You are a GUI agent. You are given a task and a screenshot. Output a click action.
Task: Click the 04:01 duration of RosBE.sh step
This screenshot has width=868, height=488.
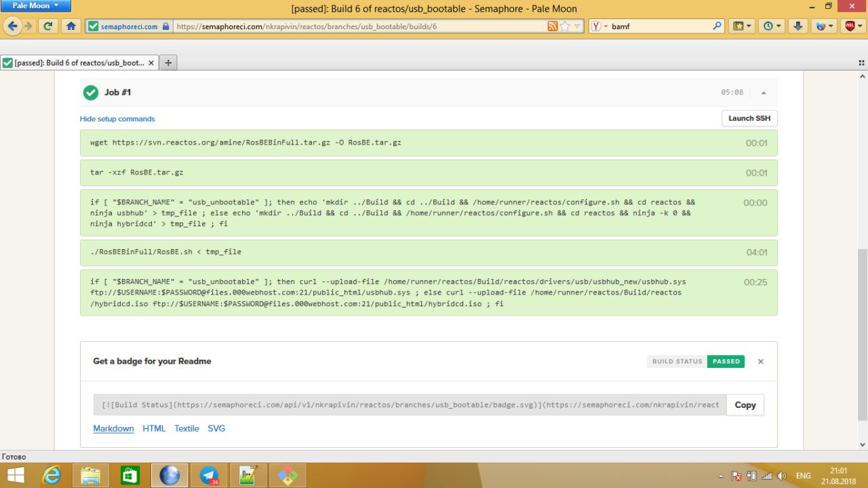coord(757,252)
